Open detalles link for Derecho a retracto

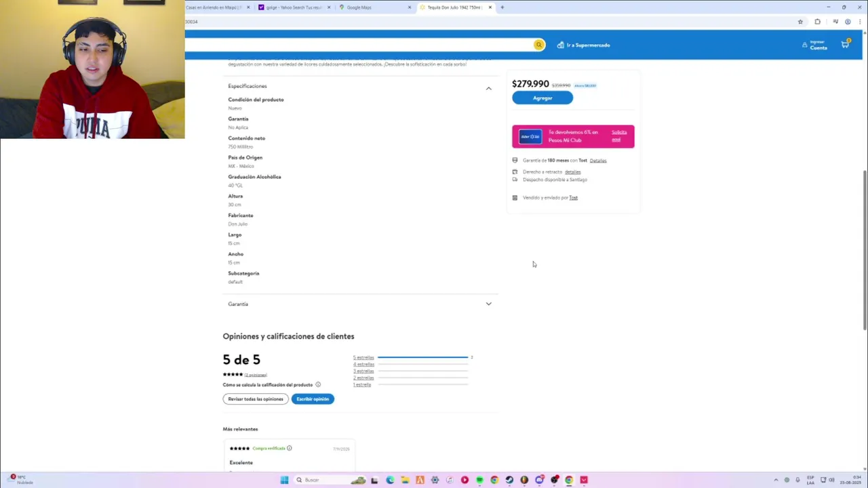pyautogui.click(x=572, y=172)
